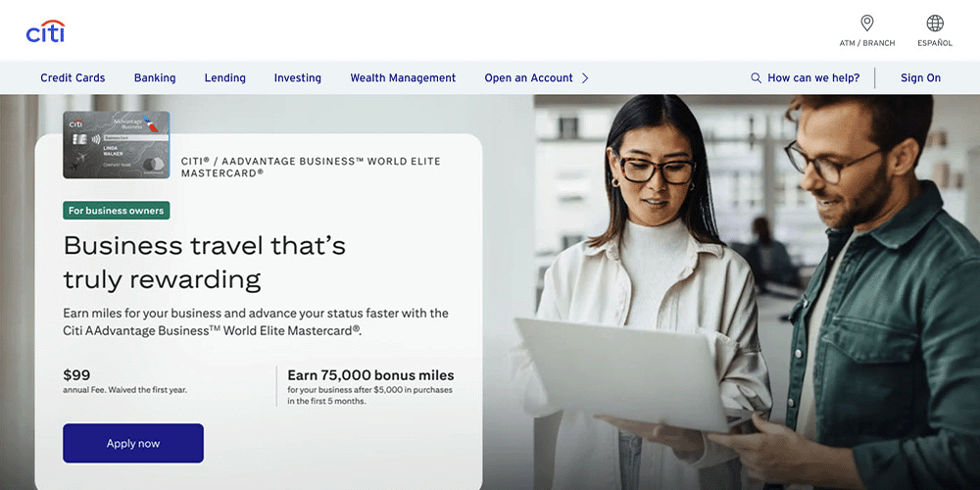The width and height of the screenshot is (980, 490).
Task: Click the search magnifier icon
Action: point(756,78)
